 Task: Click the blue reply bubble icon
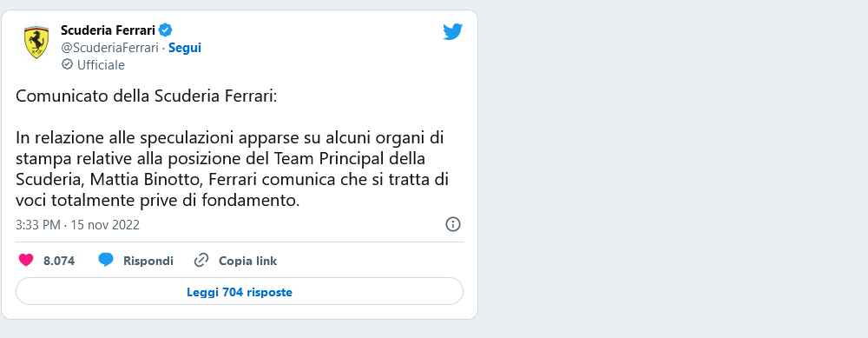coord(106,260)
